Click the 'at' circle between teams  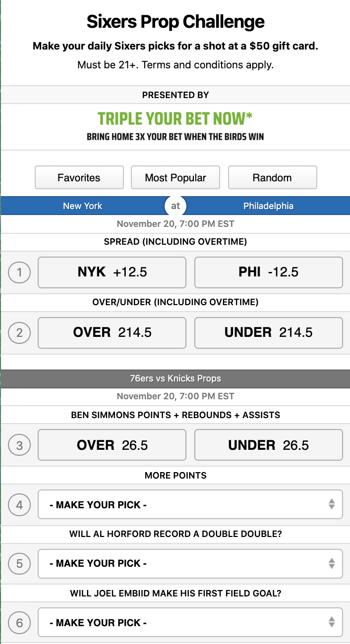(175, 205)
